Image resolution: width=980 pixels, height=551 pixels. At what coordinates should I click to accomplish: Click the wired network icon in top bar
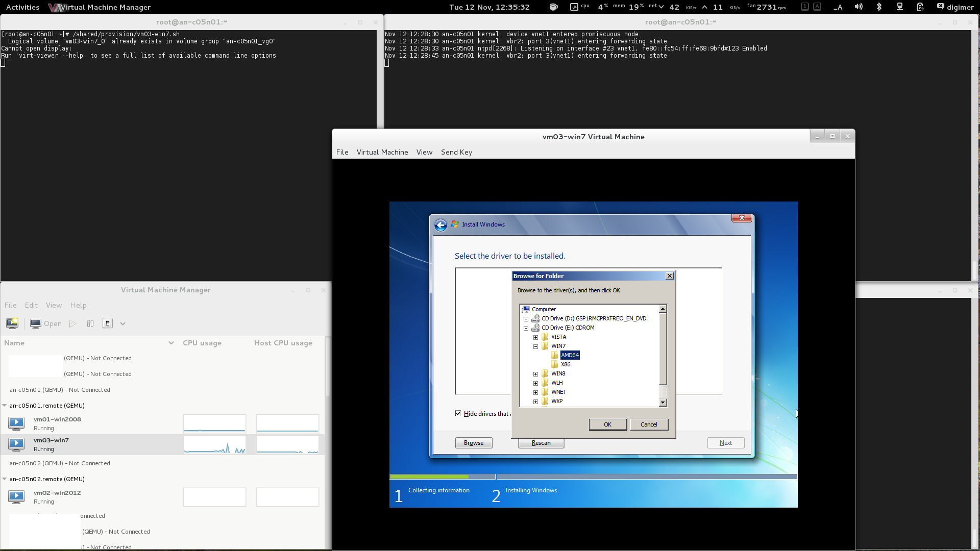coord(900,7)
